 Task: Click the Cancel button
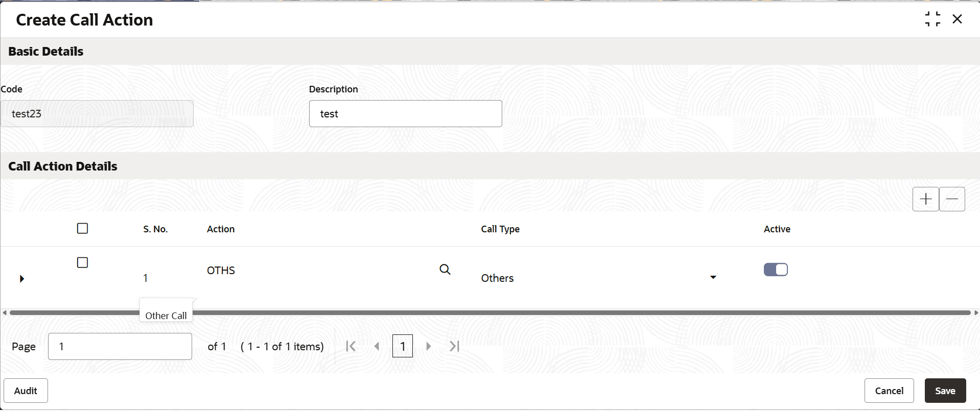[889, 391]
